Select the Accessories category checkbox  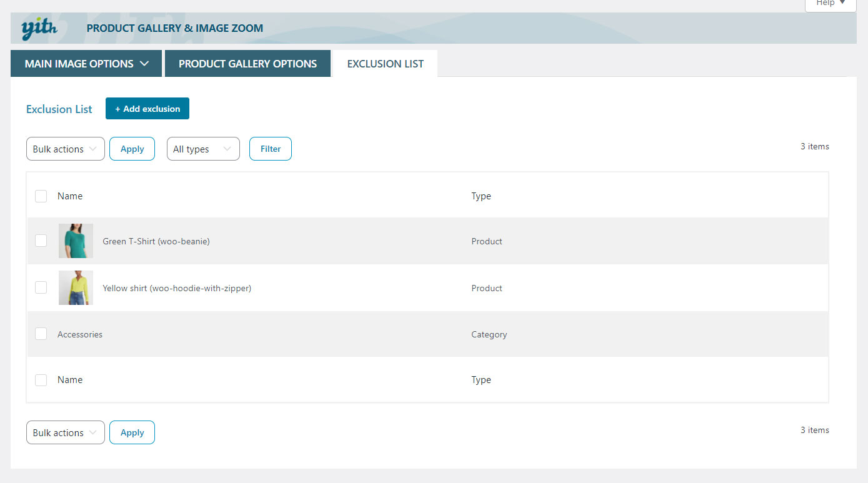(x=41, y=334)
